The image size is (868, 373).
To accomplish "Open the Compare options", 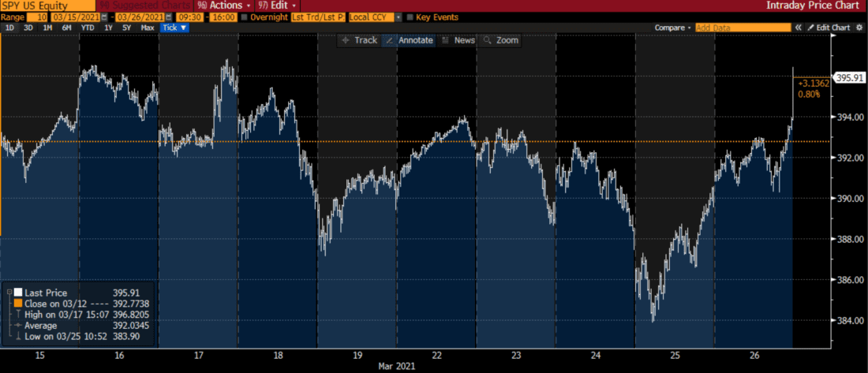I will coord(673,28).
